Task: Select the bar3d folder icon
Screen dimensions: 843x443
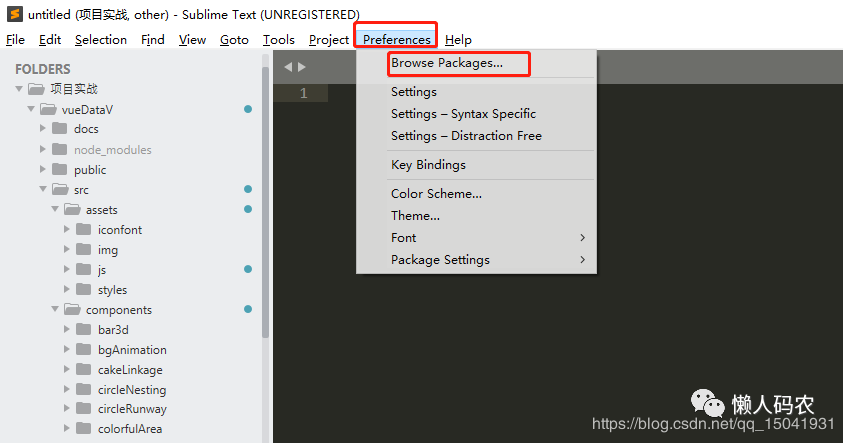Action: tap(83, 329)
